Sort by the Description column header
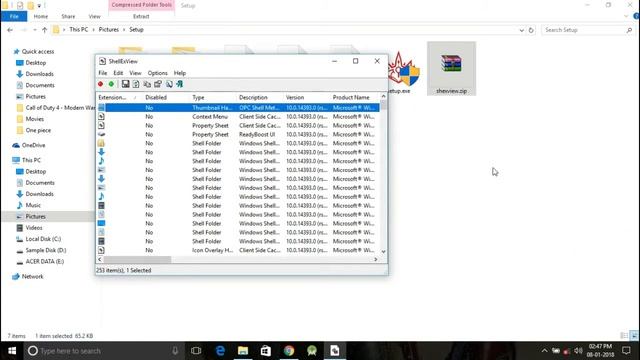 coord(260,98)
